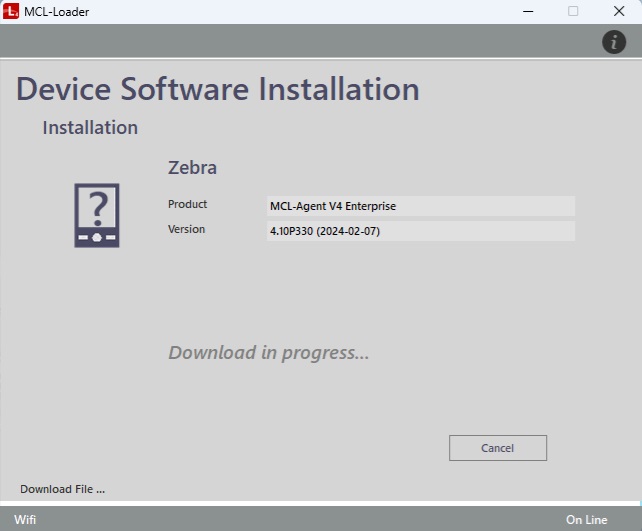Screen dimensions: 642x531
Task: Cancel the software download
Action: [497, 448]
